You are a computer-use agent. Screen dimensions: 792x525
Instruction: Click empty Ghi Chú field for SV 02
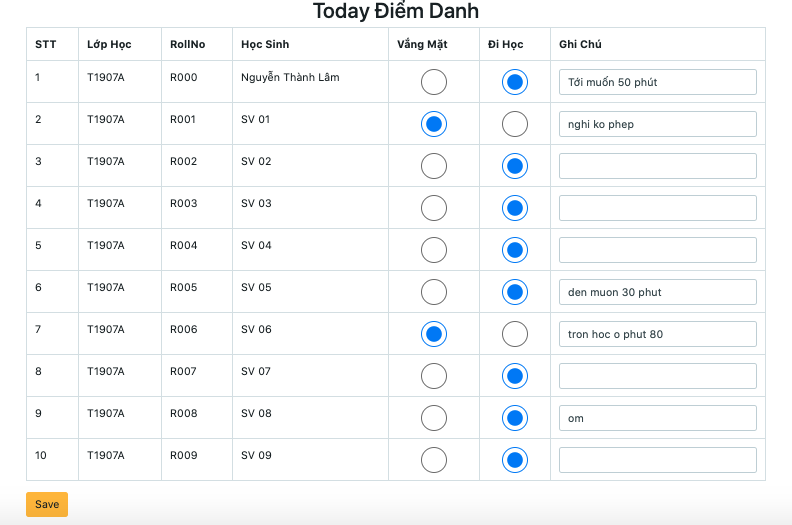coord(657,166)
